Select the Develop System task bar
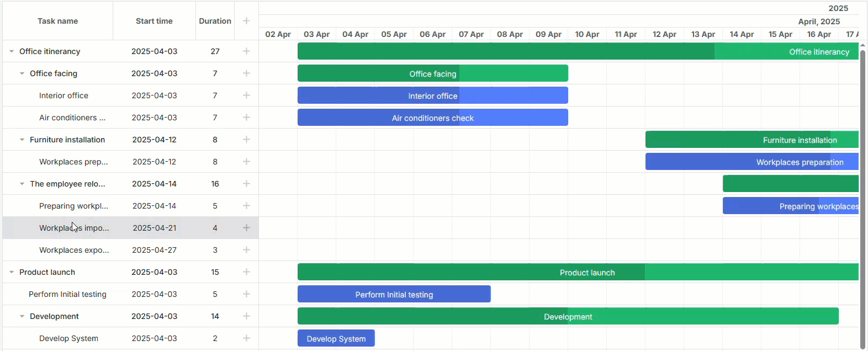 (x=336, y=338)
